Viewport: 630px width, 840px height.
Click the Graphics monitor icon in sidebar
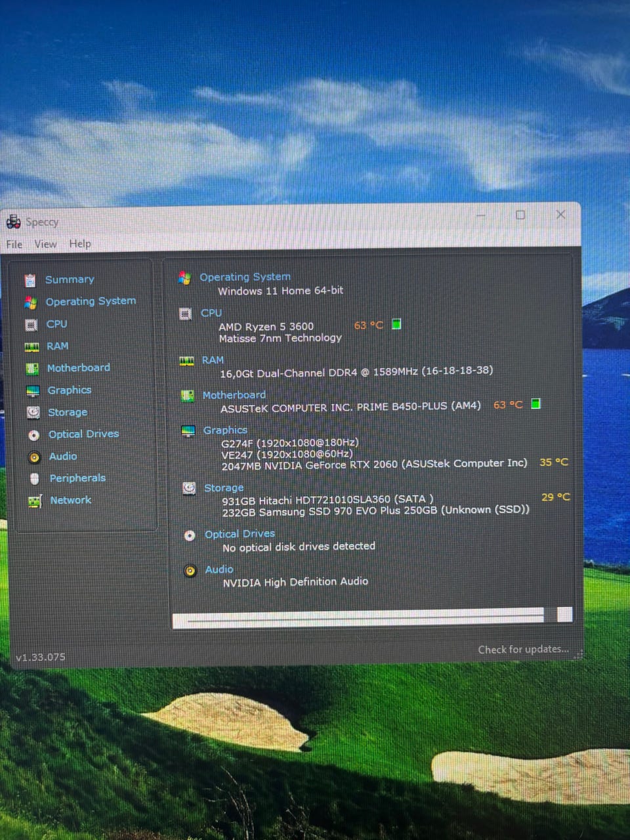click(x=33, y=391)
